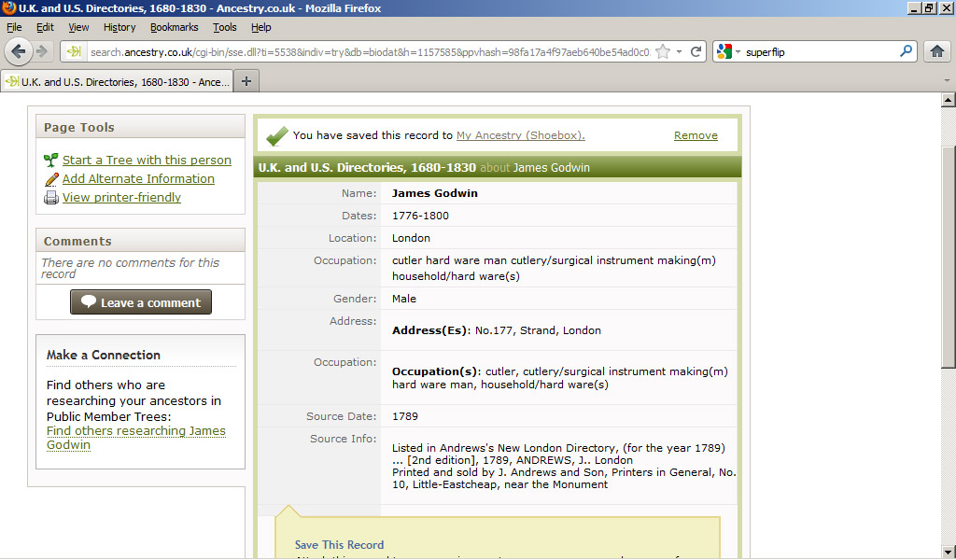Open the Help menu
The image size is (956, 560).
pyautogui.click(x=261, y=27)
